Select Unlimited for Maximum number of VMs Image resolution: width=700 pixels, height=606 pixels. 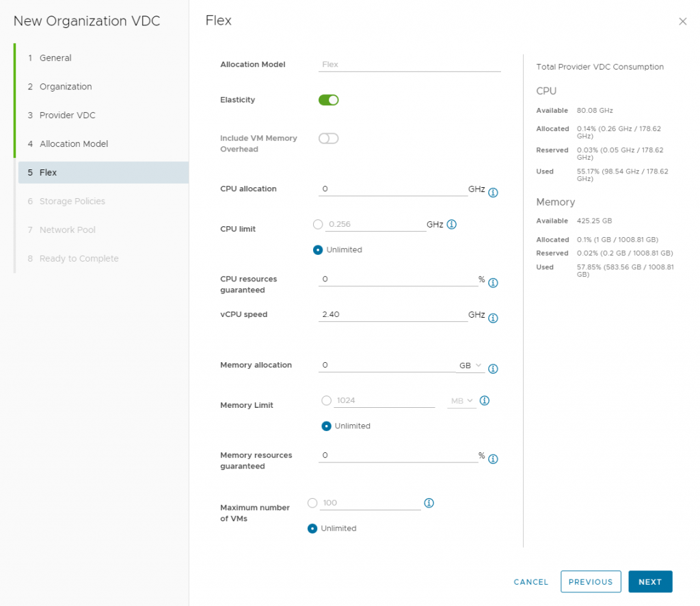pyautogui.click(x=312, y=528)
